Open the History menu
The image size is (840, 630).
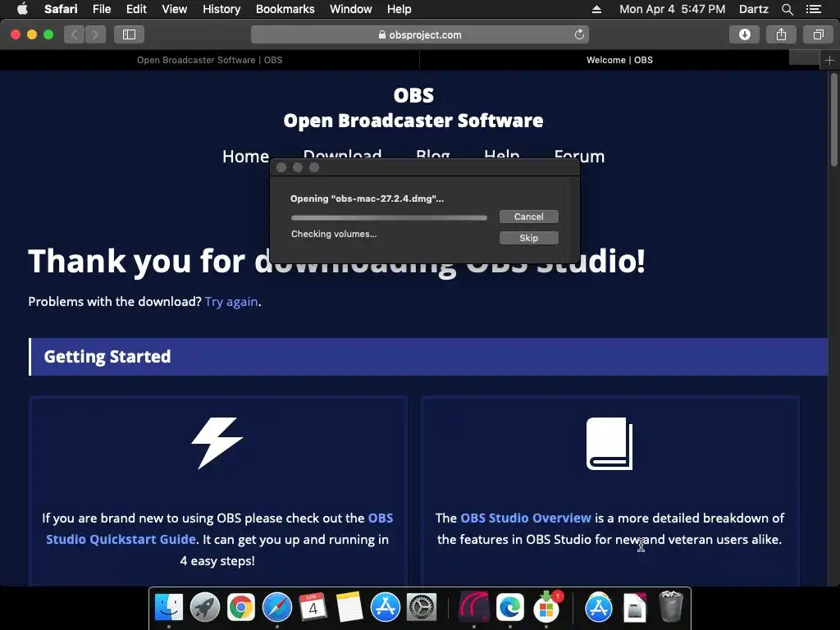(x=221, y=9)
